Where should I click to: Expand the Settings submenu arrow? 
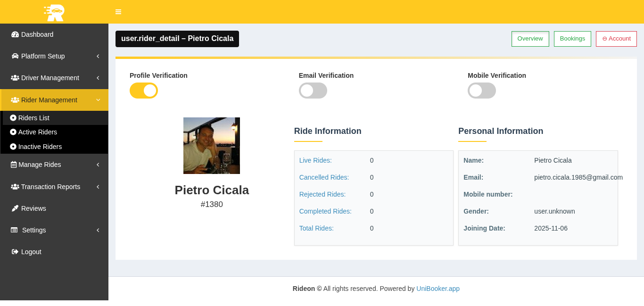(x=98, y=230)
